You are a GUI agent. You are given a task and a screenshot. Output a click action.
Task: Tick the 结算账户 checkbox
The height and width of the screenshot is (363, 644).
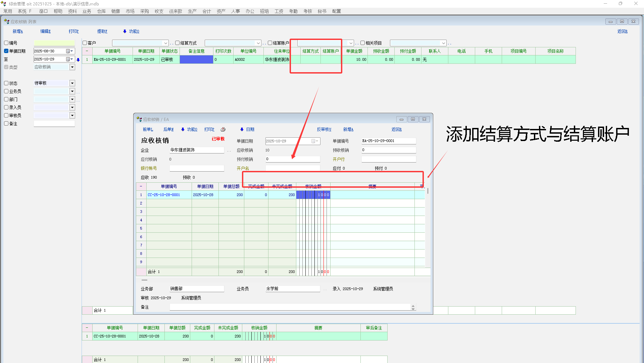tap(270, 43)
